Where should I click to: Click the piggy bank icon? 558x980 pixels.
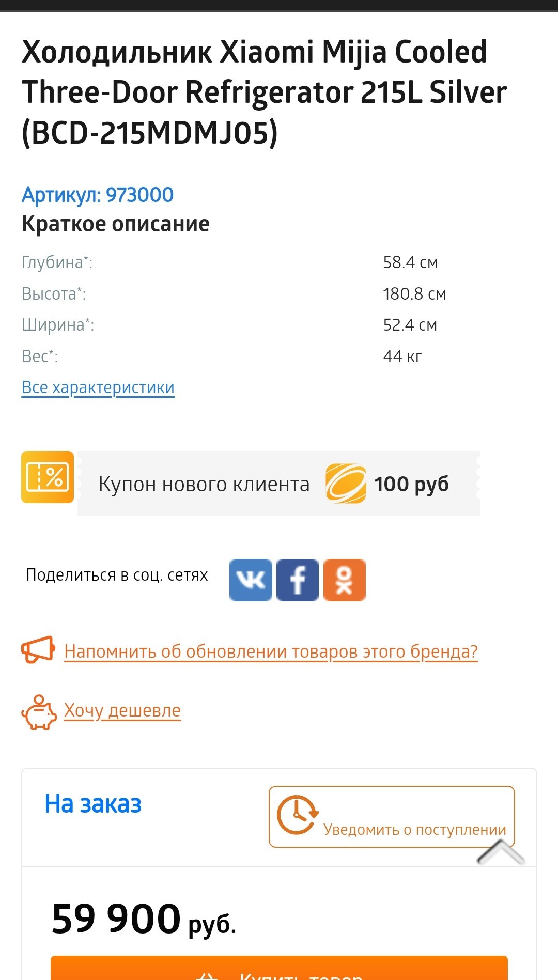(39, 712)
